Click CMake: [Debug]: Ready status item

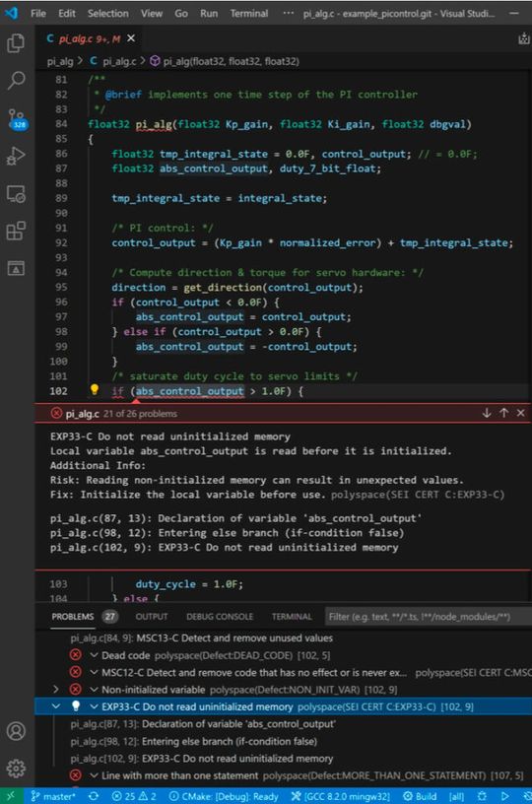tap(224, 796)
